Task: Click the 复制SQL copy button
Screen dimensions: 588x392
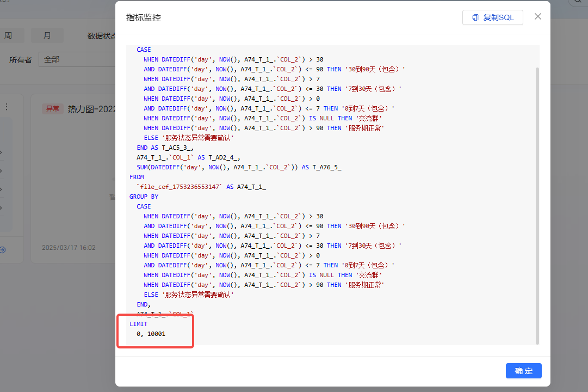Action: coord(492,17)
